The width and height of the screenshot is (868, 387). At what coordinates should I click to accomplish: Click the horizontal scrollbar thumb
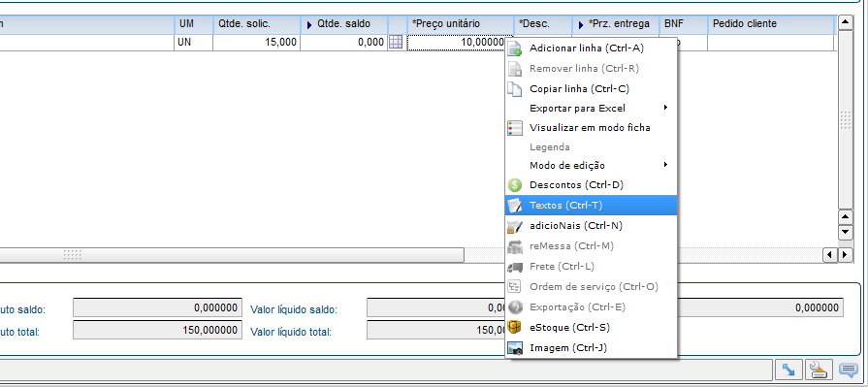232,255
